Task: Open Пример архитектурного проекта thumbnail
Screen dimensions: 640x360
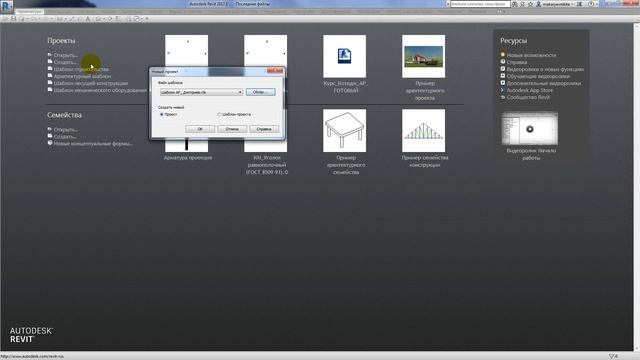Action: (424, 56)
